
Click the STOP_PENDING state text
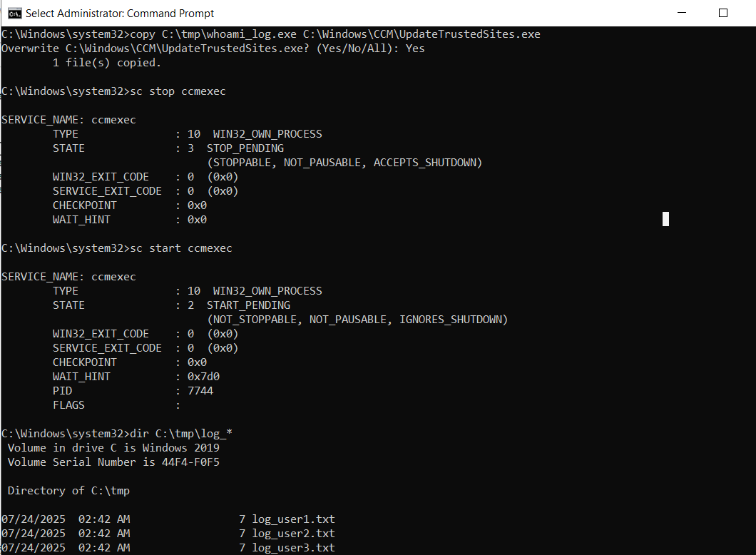(245, 148)
